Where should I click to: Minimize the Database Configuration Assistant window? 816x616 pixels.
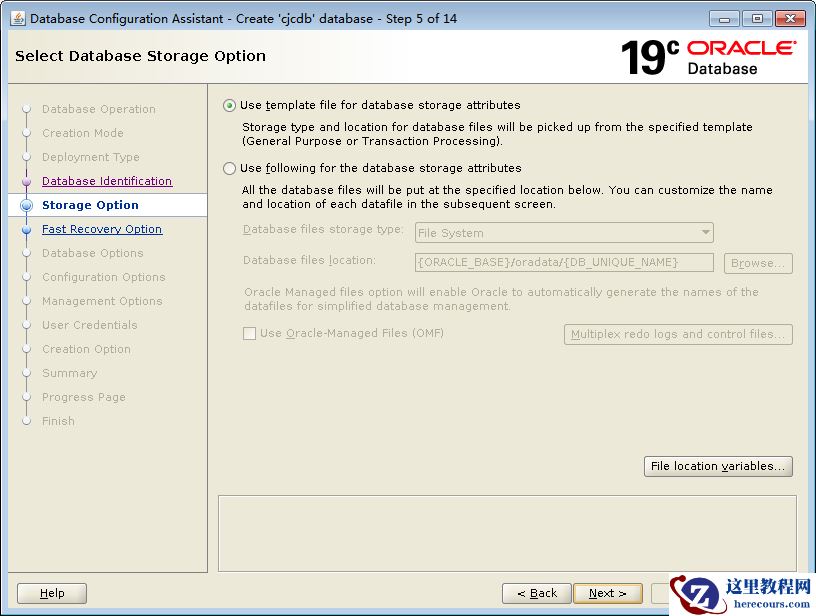point(724,19)
